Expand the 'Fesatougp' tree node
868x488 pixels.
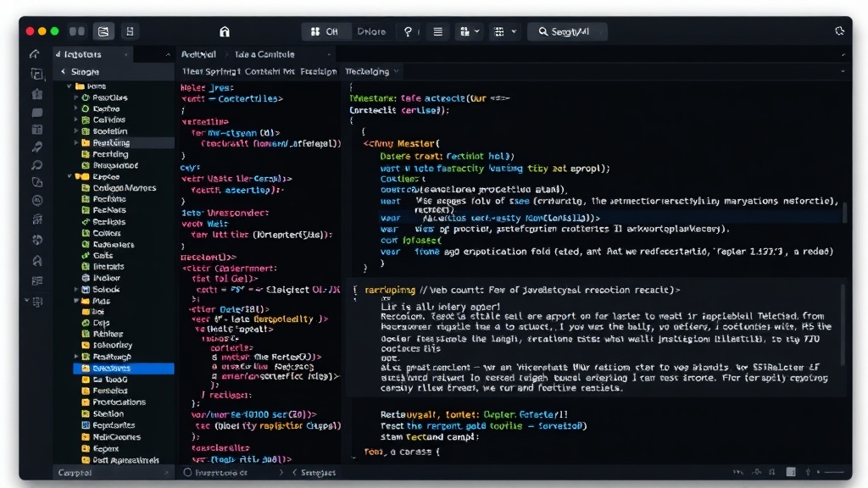coord(76,357)
